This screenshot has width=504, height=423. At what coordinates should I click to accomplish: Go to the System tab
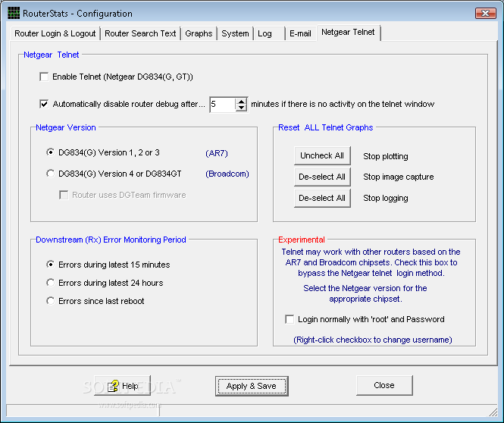tap(235, 33)
